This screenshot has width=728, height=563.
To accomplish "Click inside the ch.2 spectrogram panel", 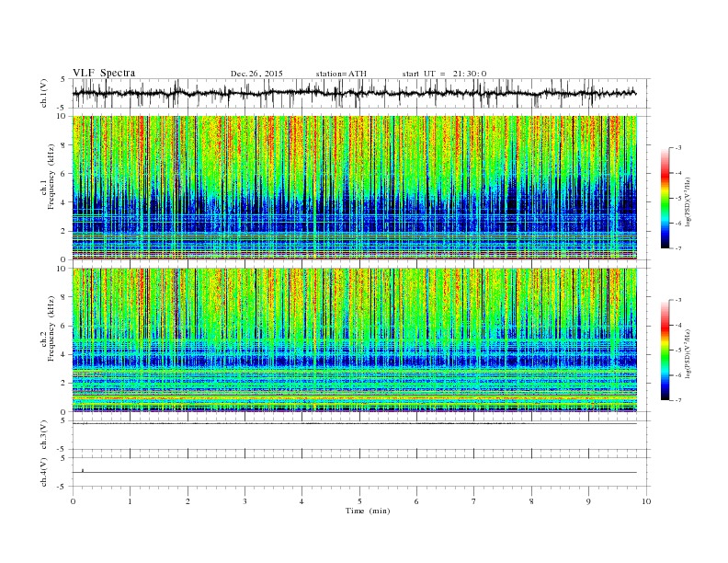I will pos(354,339).
